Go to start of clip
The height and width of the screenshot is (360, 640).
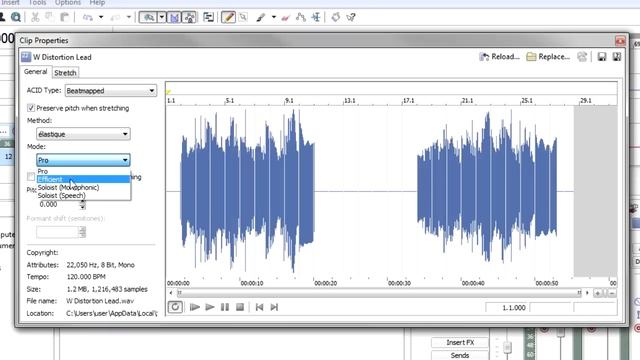[x=259, y=307]
